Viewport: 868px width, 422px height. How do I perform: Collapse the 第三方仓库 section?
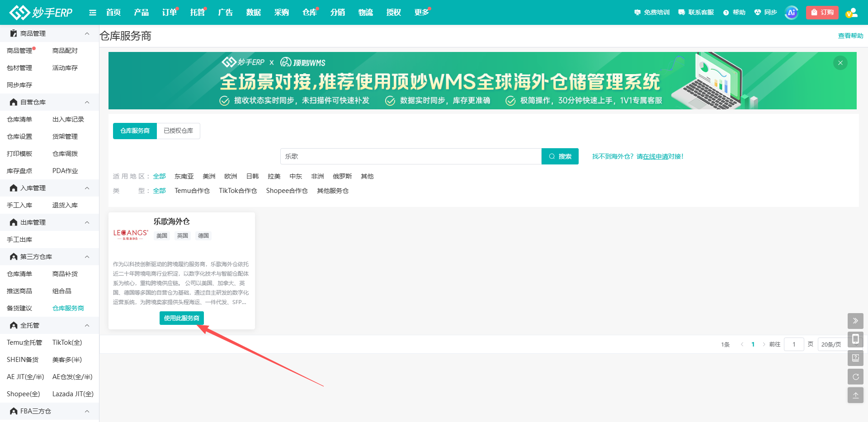(87, 257)
